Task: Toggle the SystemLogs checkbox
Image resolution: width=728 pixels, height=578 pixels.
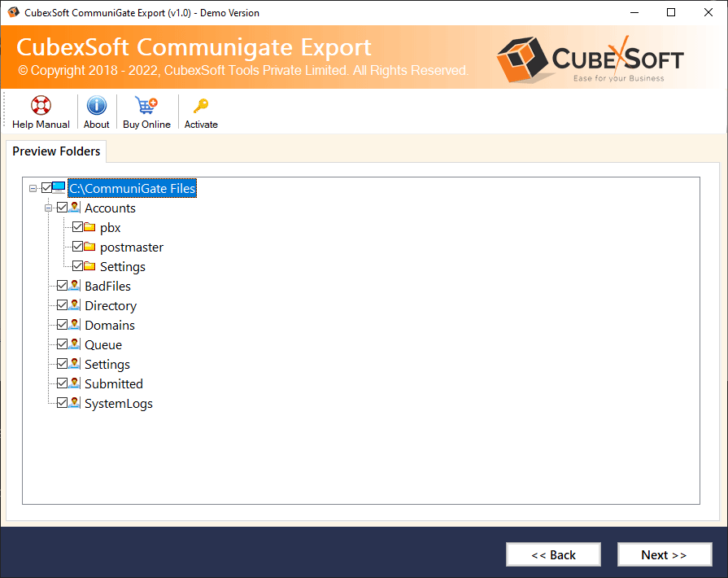Action: [x=62, y=402]
